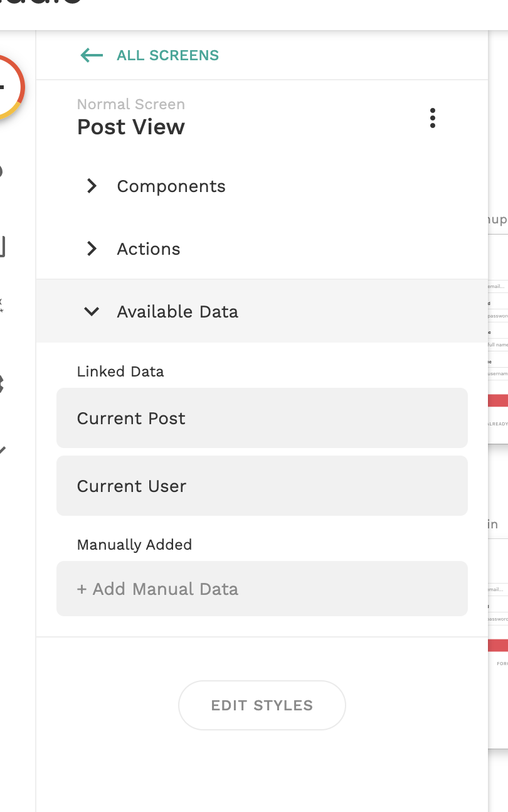
Task: Click the green back arrow icon
Action: pos(92,55)
